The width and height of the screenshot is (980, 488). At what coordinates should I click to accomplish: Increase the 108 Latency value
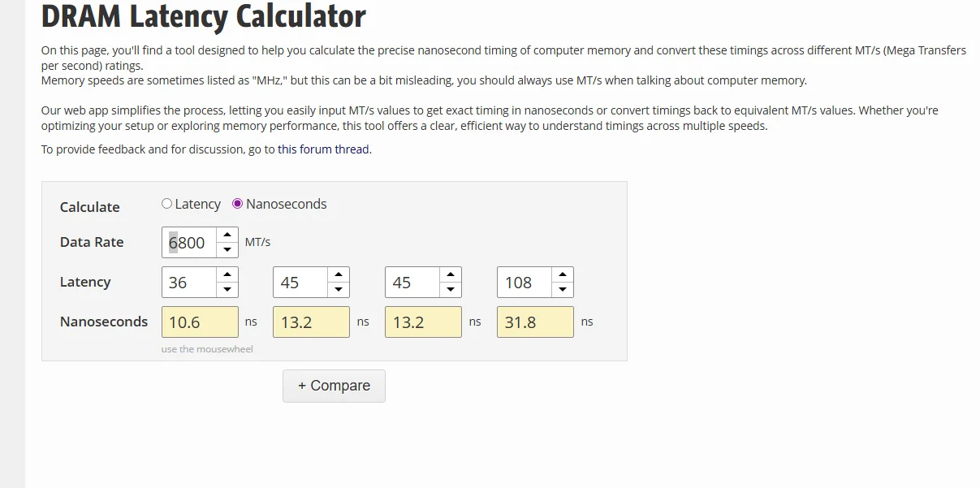pos(563,275)
